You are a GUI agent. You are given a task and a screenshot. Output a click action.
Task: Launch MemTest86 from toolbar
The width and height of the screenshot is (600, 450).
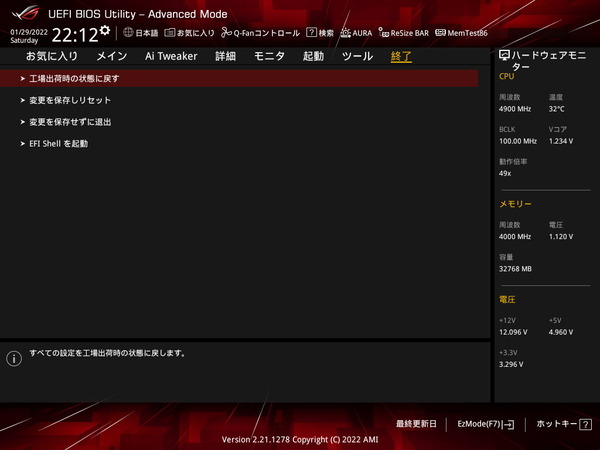(461, 33)
